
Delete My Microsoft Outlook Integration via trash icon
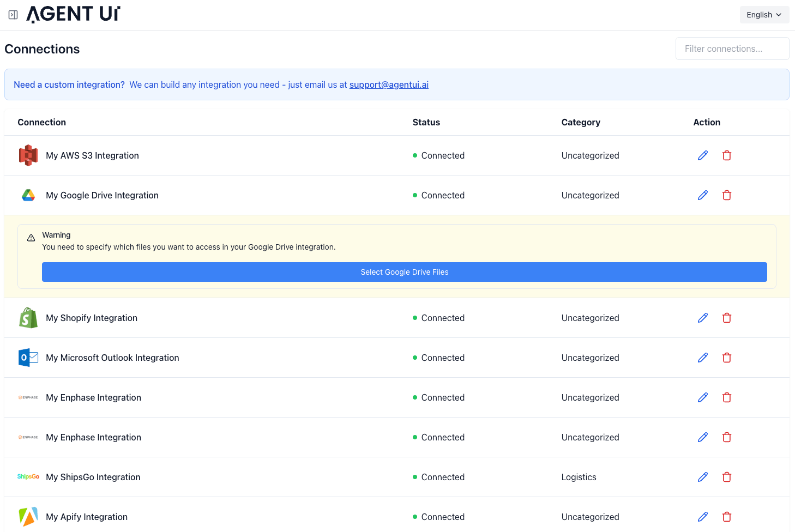coord(727,358)
